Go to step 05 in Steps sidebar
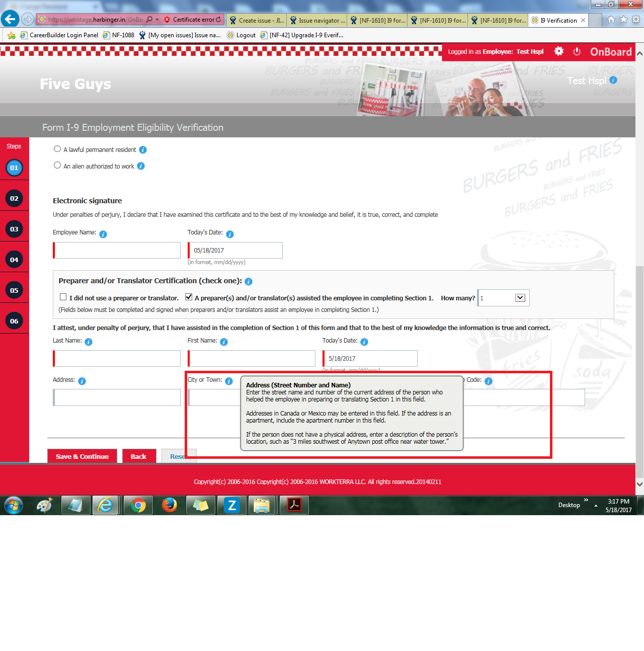The image size is (644, 651). tap(14, 291)
